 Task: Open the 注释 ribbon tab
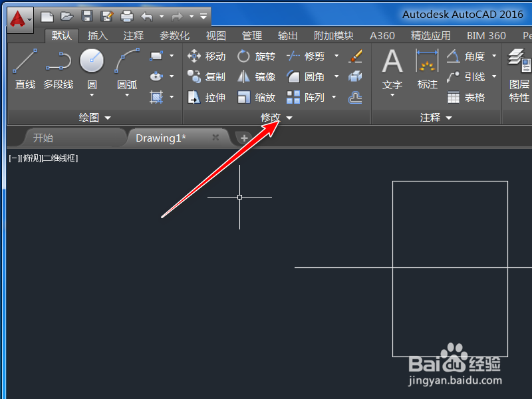(x=134, y=36)
